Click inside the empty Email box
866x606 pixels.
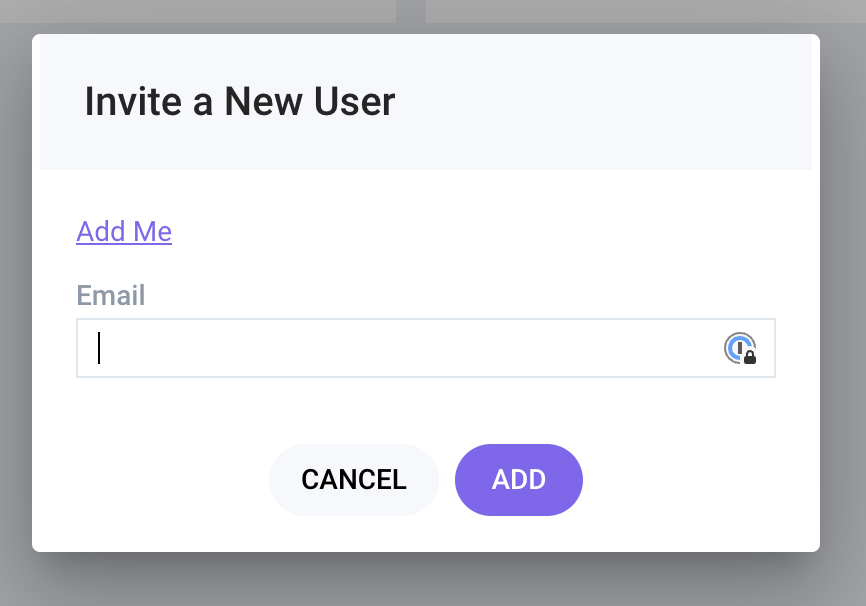(400, 348)
